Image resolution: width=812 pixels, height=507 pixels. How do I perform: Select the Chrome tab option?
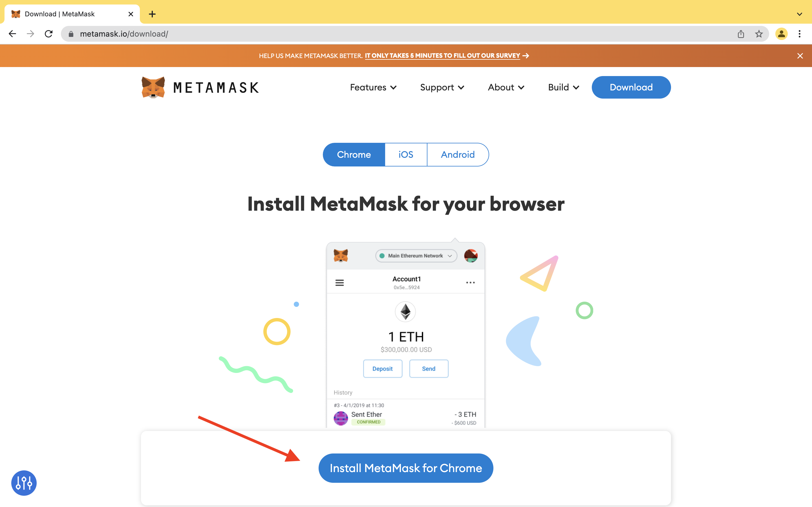click(354, 154)
